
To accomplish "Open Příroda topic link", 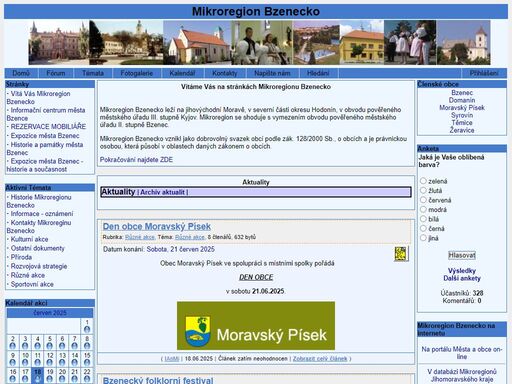I will point(21,257).
